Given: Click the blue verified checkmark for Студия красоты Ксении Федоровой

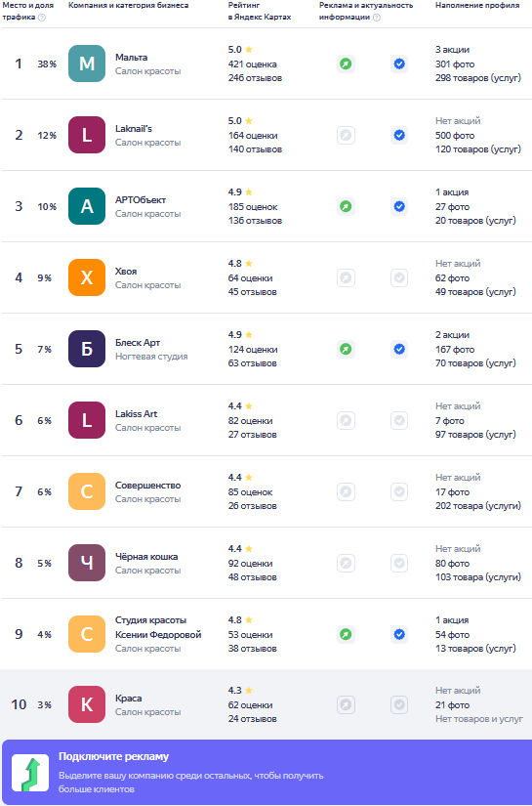Looking at the screenshot, I should coord(399,634).
